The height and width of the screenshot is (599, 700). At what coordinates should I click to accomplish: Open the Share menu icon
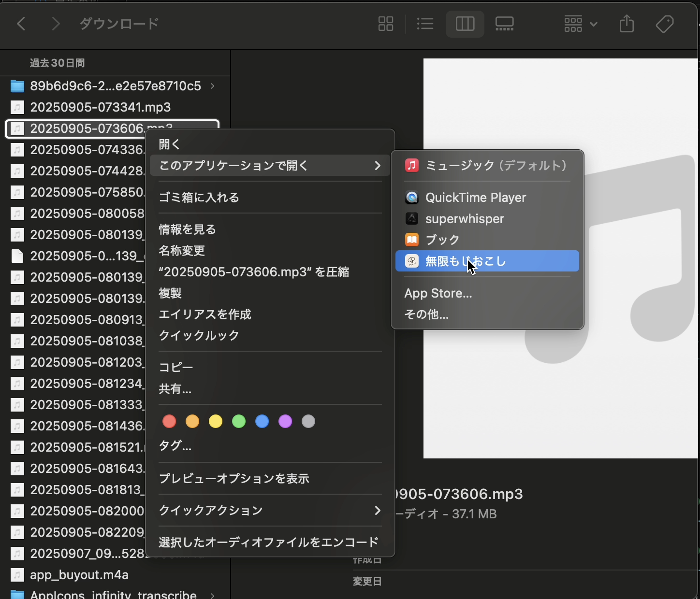point(627,24)
